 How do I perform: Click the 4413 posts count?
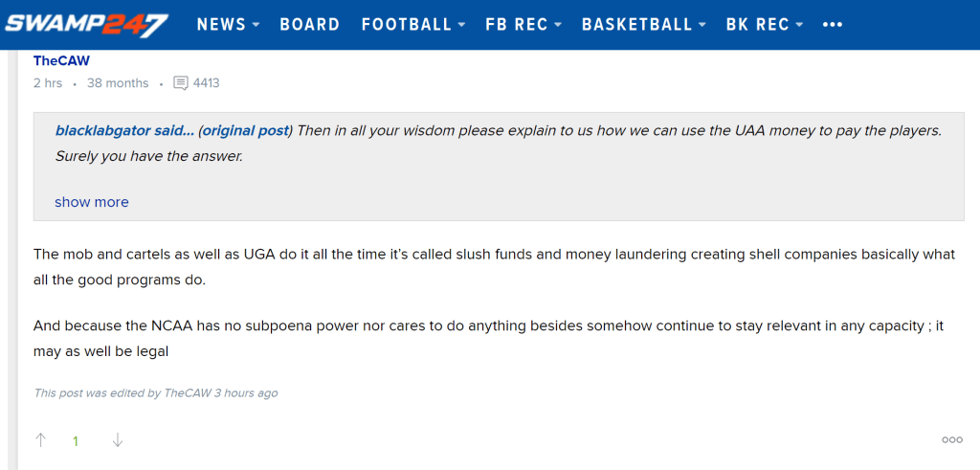206,83
